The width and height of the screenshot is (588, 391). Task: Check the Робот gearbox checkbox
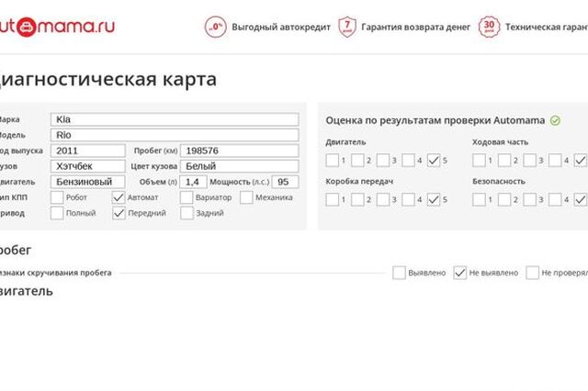click(57, 197)
